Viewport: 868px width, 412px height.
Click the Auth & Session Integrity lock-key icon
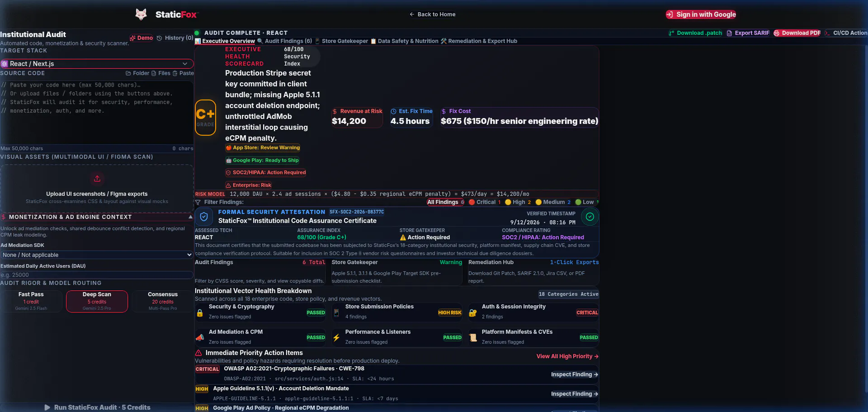tap(473, 313)
